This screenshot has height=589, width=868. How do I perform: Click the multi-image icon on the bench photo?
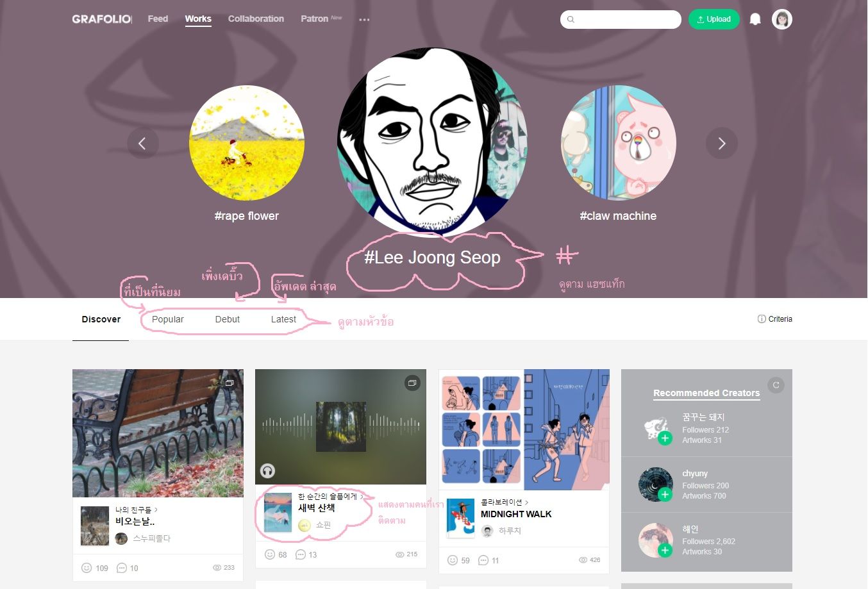point(229,383)
